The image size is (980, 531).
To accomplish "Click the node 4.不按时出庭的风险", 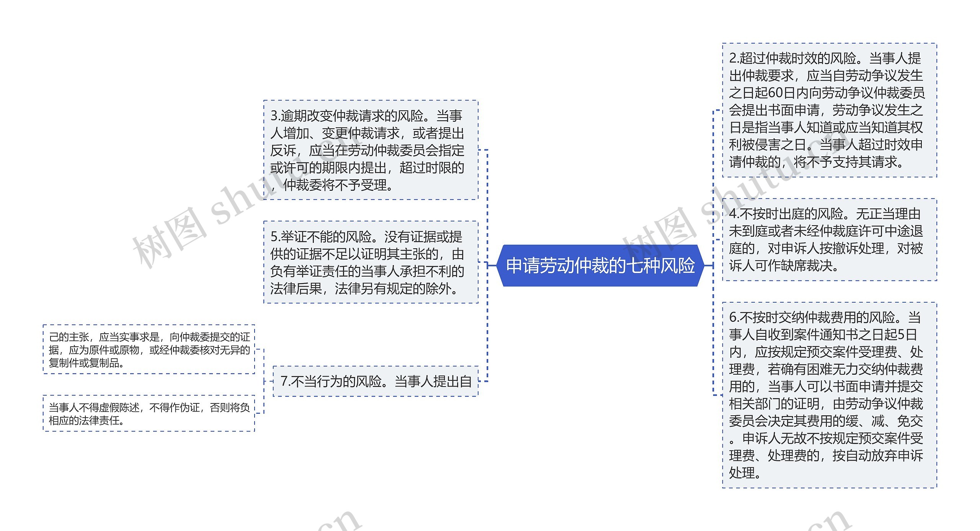I will 829,240.
